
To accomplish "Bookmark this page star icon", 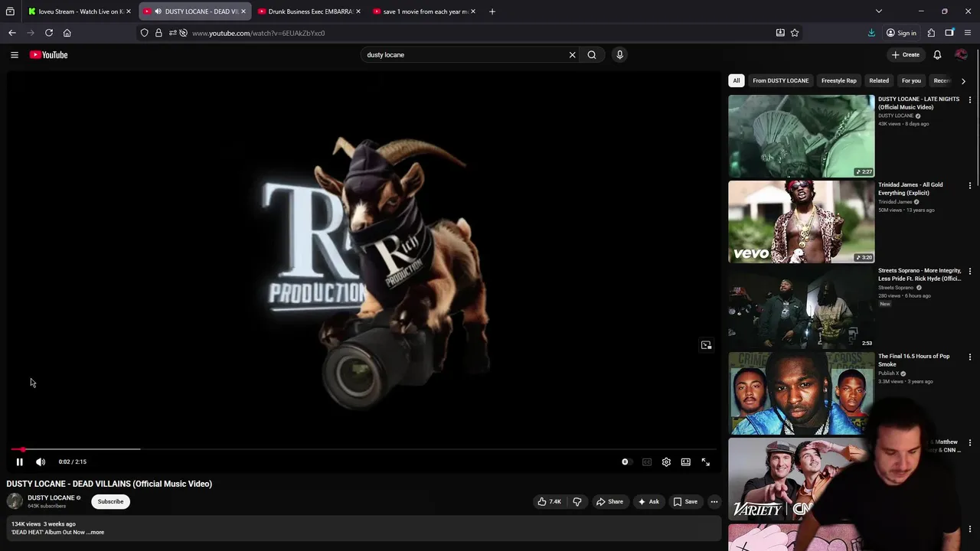I will [x=795, y=33].
